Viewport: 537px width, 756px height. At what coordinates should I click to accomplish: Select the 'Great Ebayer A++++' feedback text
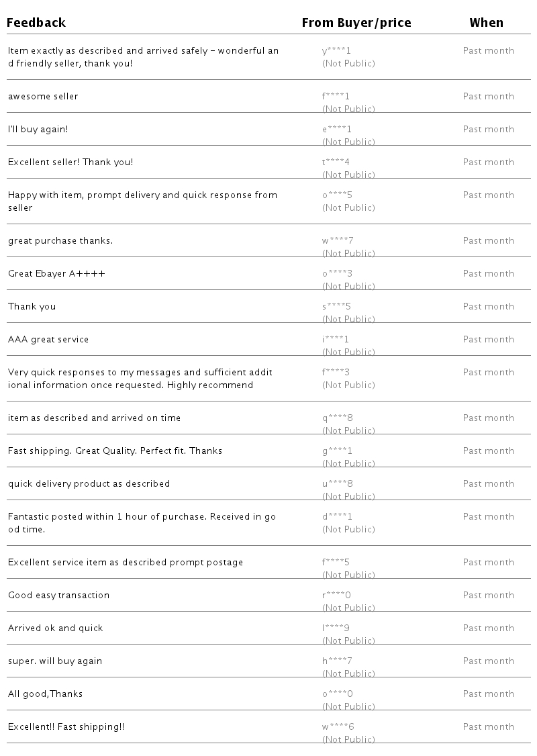56,274
